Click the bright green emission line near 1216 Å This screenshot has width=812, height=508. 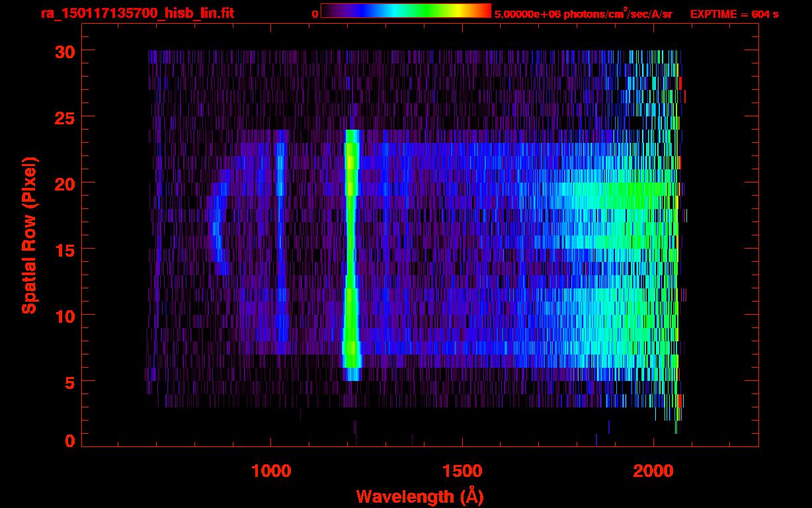[x=351, y=255]
